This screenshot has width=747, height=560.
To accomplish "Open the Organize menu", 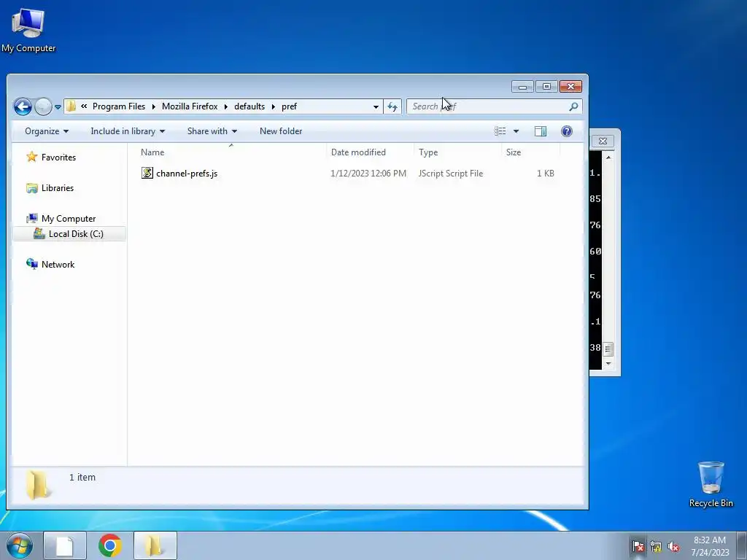I will (47, 131).
